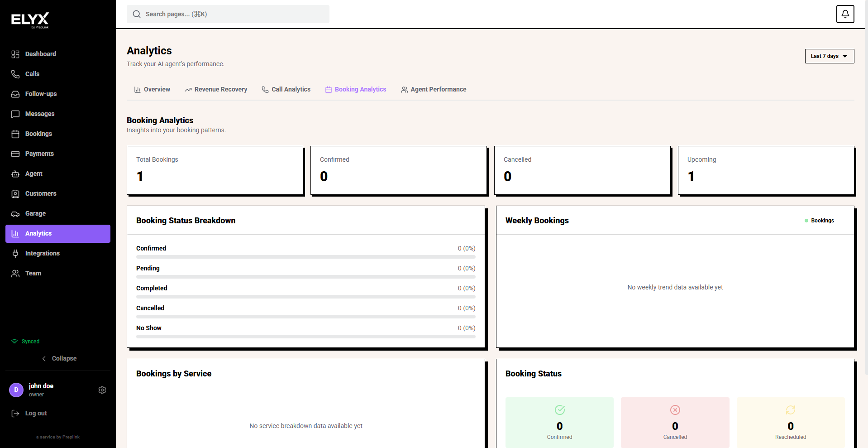Click the 'No weekly trend data available yet' text
The image size is (868, 448).
675,288
